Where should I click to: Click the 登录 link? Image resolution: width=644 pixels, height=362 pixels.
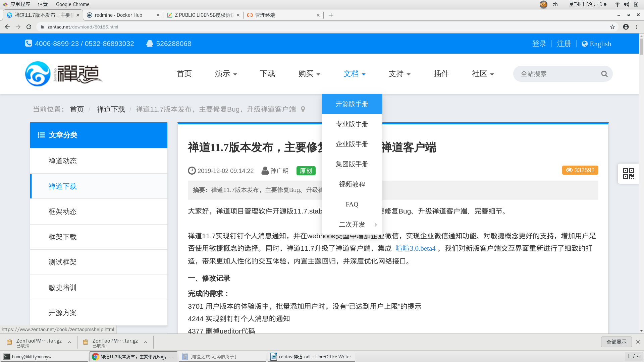pos(539,44)
